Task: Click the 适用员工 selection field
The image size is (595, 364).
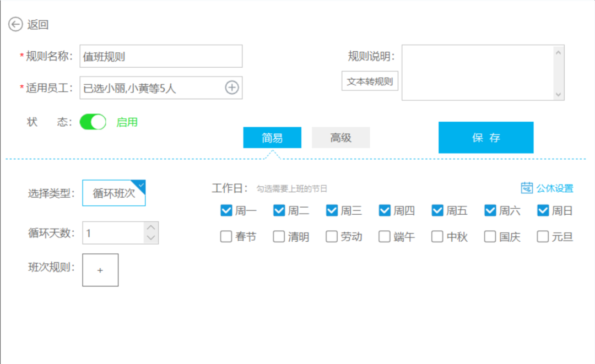Action: 161,88
